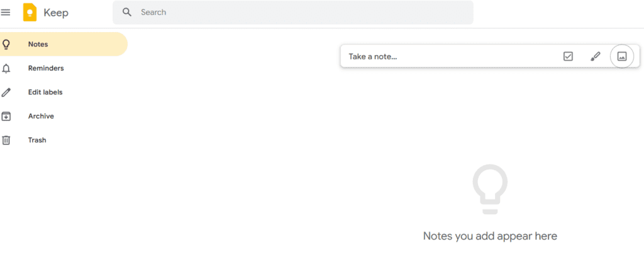Start a new note with drawing
644x260 pixels.
[596, 57]
